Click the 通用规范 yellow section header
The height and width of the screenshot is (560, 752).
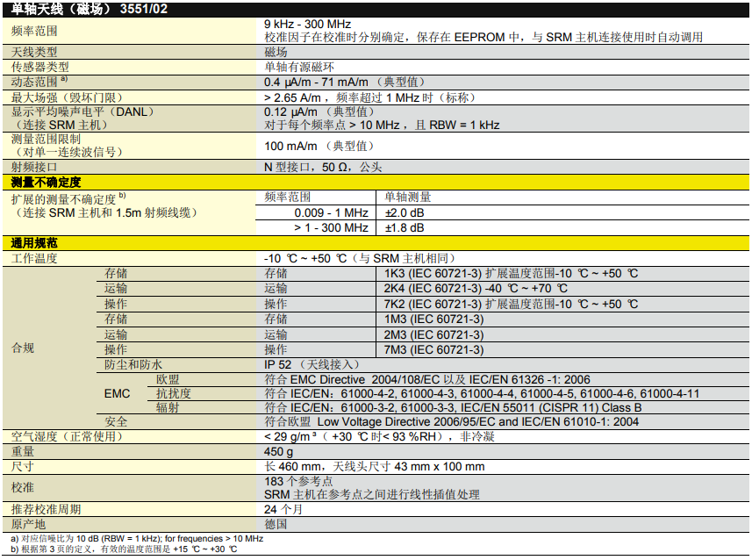click(34, 243)
